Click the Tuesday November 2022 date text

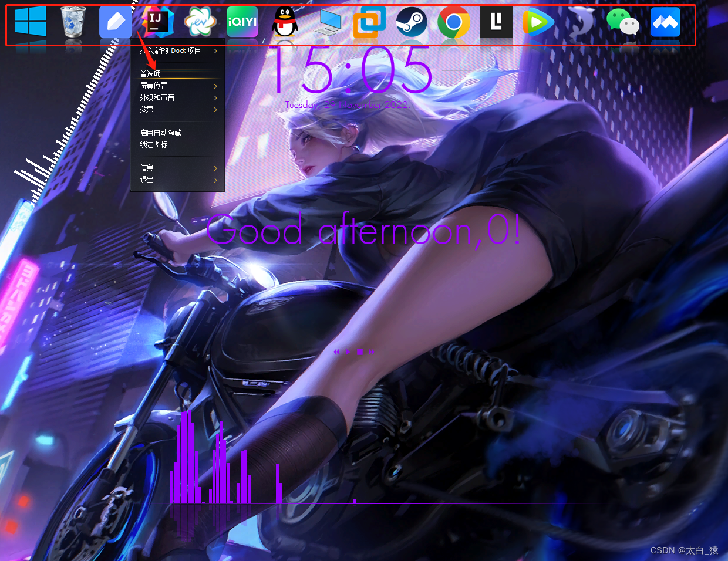pyautogui.click(x=348, y=105)
